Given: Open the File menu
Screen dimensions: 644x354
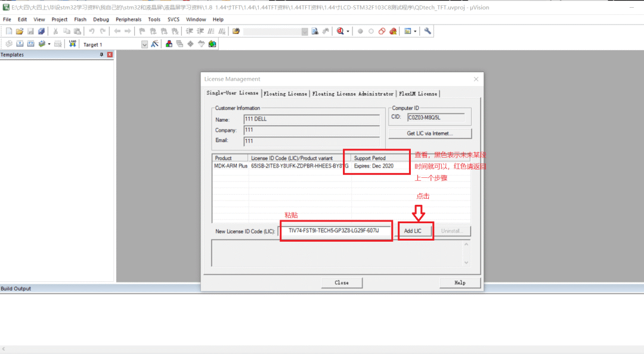Looking at the screenshot, I should (7, 19).
